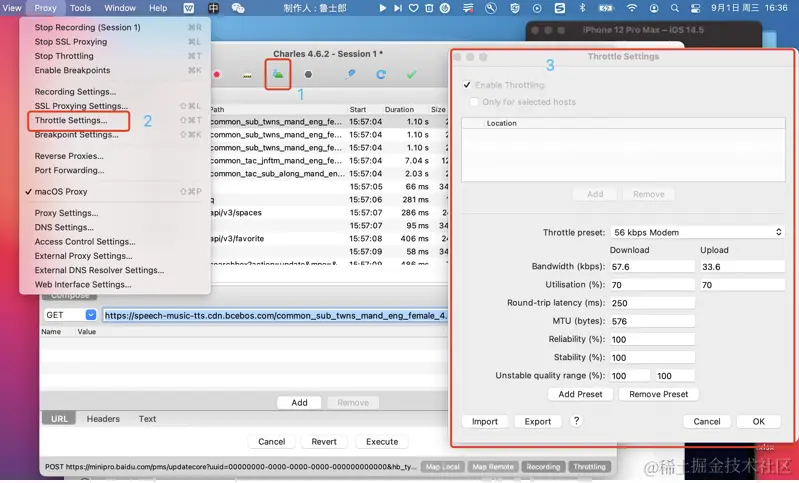
Task: Click the Import button
Action: click(485, 421)
